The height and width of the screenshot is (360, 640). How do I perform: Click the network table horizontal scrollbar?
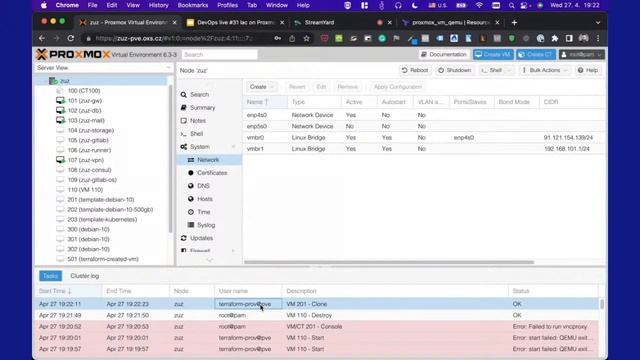point(389,262)
